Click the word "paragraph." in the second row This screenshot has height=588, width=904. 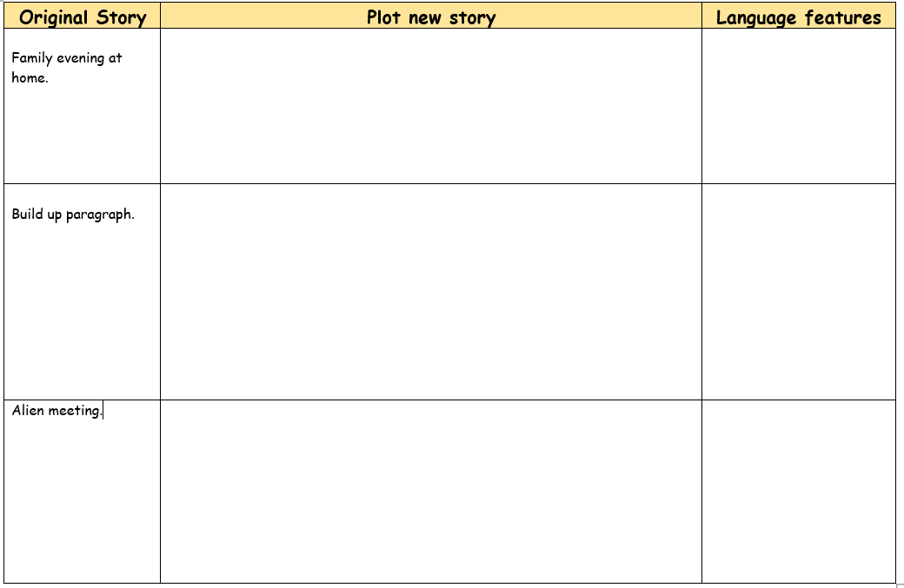pyautogui.click(x=100, y=215)
